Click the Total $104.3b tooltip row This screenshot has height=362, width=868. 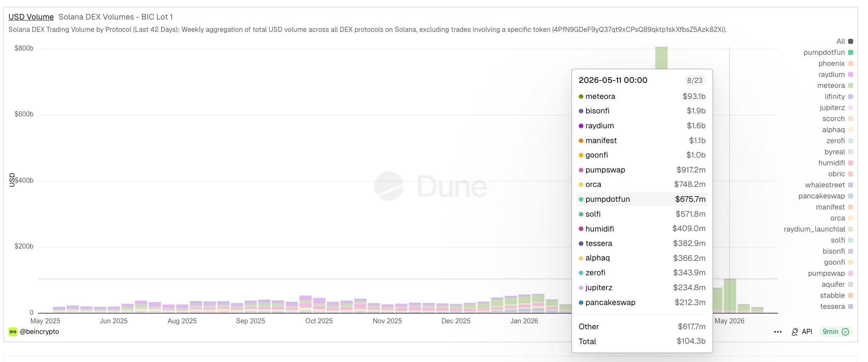642,342
